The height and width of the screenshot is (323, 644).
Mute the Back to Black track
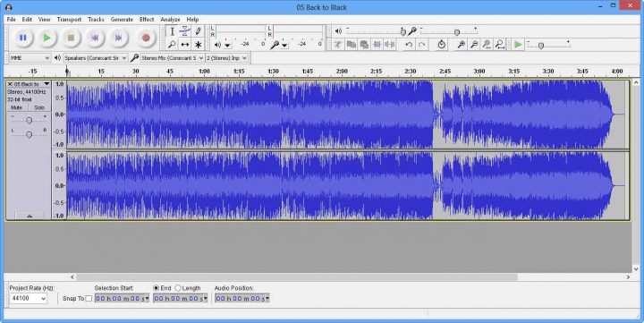click(x=17, y=107)
